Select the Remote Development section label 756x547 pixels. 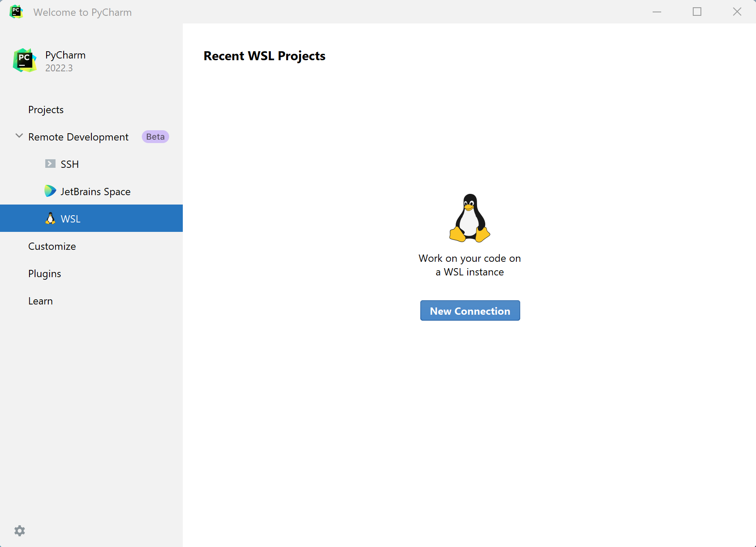(78, 137)
